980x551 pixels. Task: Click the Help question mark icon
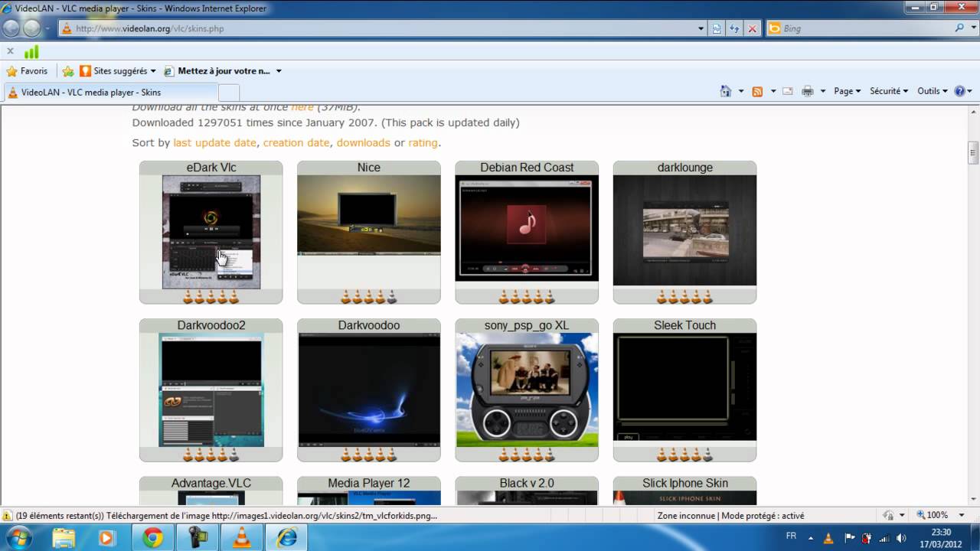tap(960, 91)
